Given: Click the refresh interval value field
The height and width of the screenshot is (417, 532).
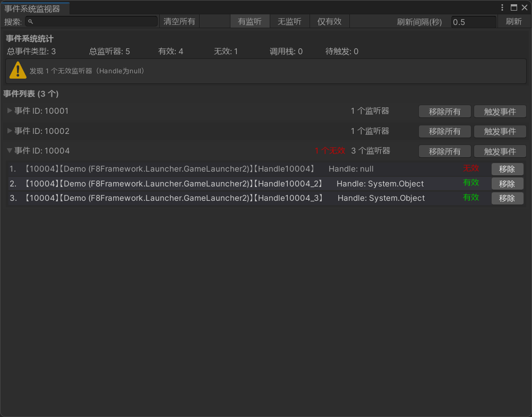Looking at the screenshot, I should [x=474, y=22].
